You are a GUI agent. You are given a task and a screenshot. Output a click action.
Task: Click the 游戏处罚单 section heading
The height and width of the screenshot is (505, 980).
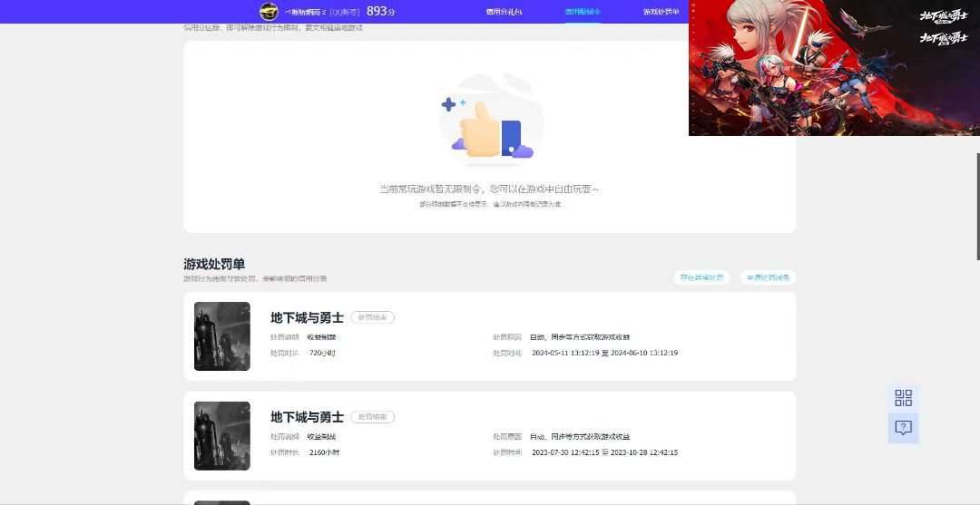tap(214, 264)
